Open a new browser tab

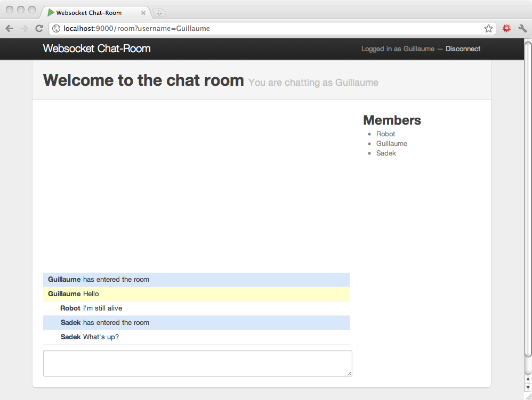point(160,13)
